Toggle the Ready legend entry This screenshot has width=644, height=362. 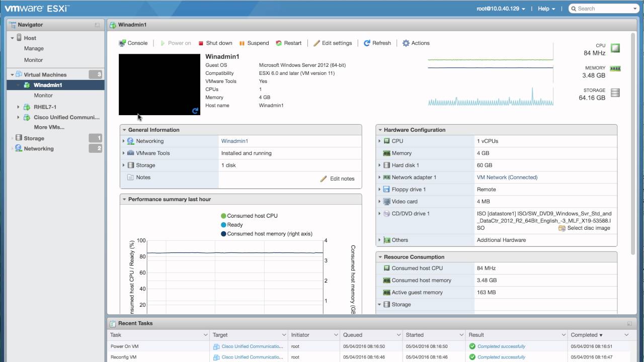pos(231,225)
